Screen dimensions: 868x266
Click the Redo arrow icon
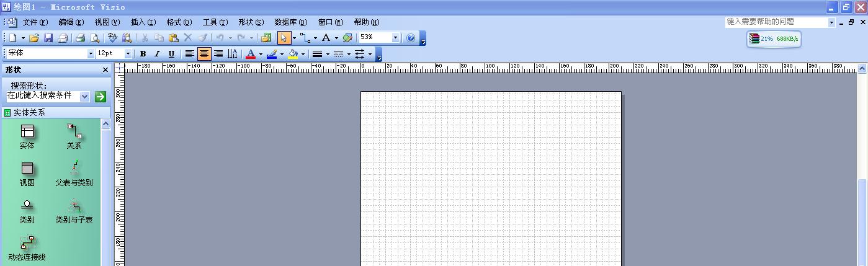[x=241, y=38]
